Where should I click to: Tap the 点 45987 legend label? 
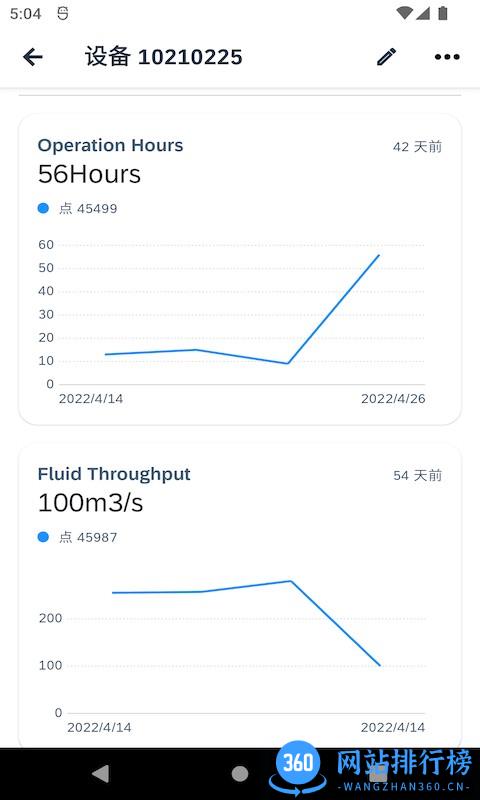coord(88,537)
